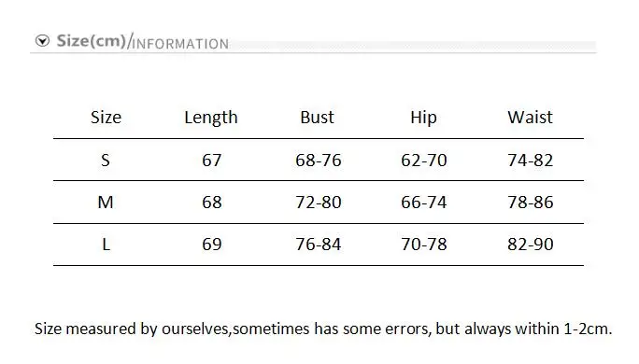Click the measurement error disclaimer text
Screen dimensions: 639x364
(x=323, y=329)
